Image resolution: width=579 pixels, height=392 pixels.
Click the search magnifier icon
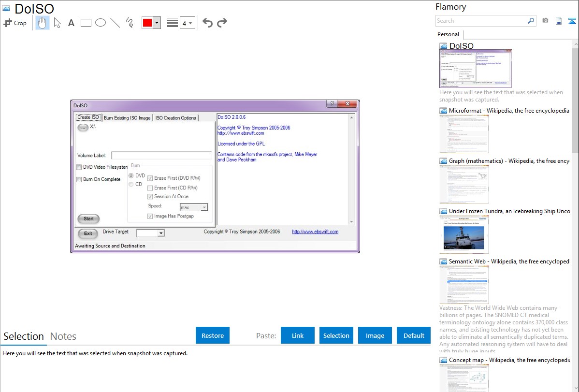coord(531,21)
